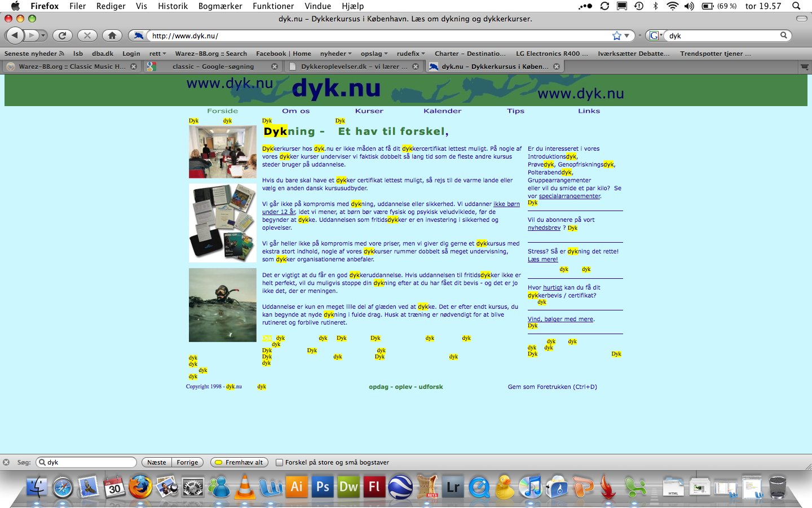Screen dimensions: 812x508
Task: Open Photoshop from the Dock
Action: point(323,487)
